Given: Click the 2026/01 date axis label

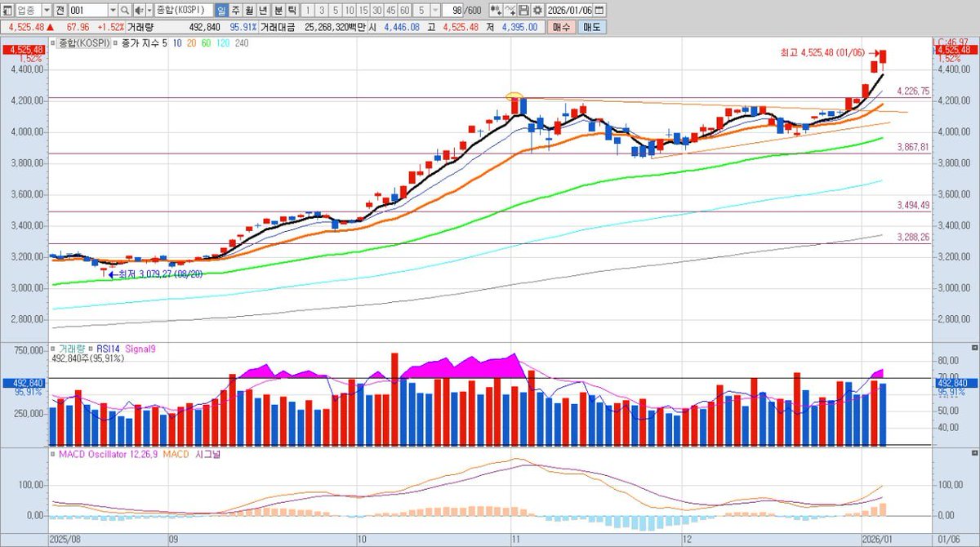Looking at the screenshot, I should [878, 540].
